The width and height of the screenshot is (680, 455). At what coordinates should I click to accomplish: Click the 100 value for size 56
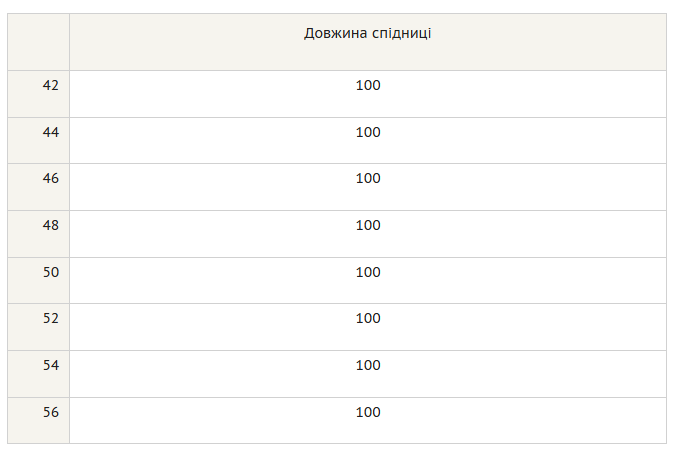[x=368, y=412]
